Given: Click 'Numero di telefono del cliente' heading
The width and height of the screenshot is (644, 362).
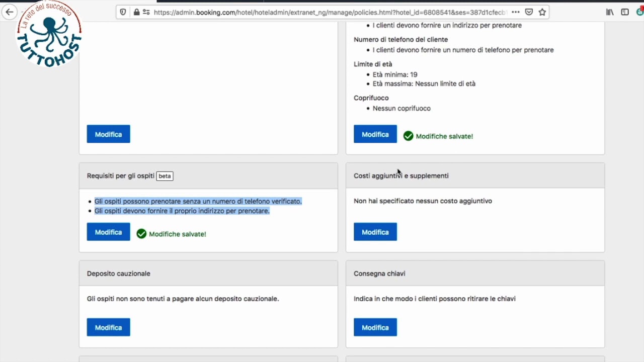Looking at the screenshot, I should (x=400, y=39).
